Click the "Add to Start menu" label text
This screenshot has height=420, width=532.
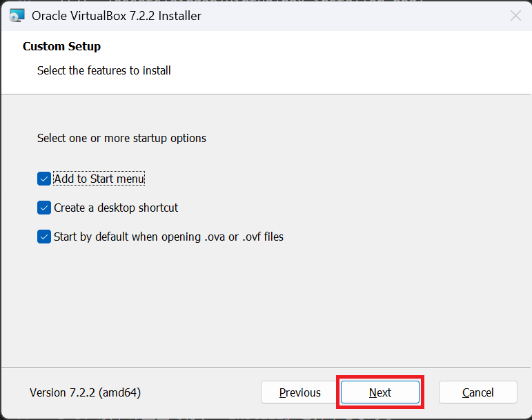(99, 179)
